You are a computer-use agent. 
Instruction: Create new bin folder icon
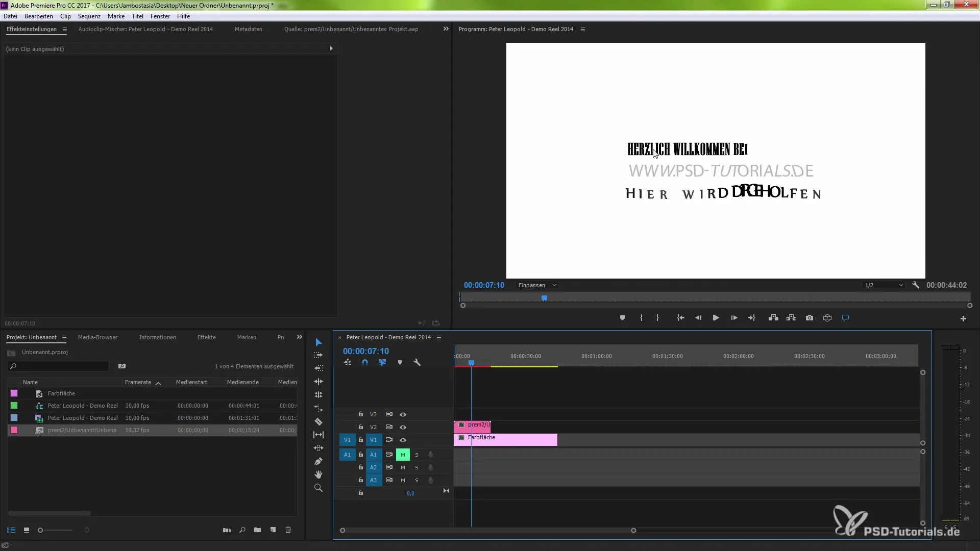pos(257,531)
